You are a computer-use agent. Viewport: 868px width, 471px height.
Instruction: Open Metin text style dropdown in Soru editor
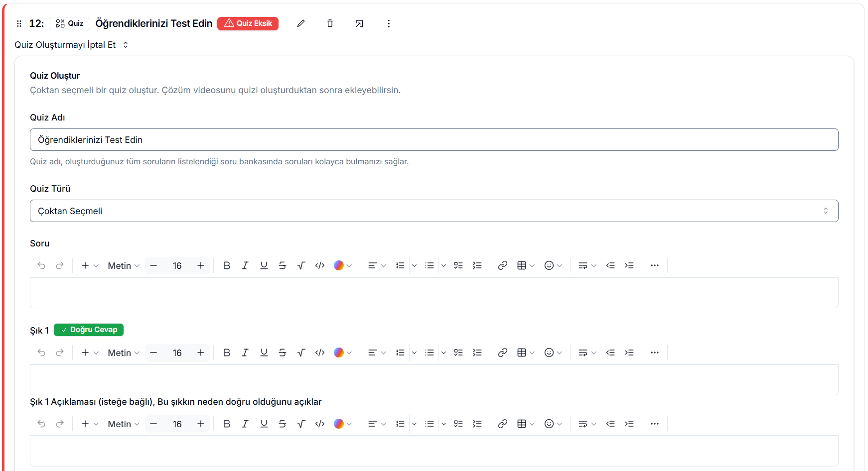point(124,265)
